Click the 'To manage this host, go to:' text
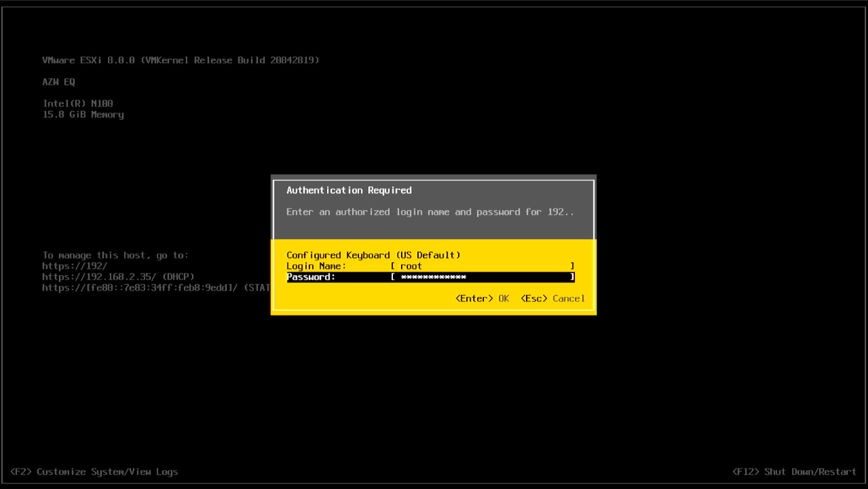This screenshot has height=489, width=868. coord(115,255)
